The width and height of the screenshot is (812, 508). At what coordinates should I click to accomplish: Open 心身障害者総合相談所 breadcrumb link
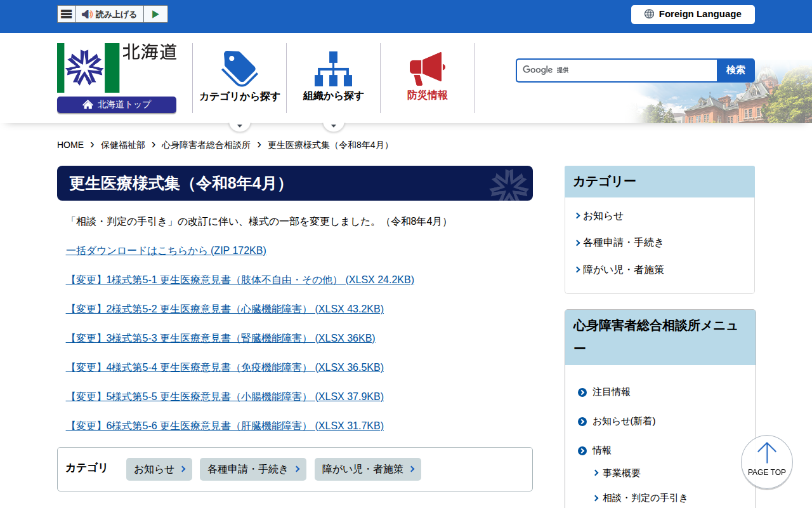206,145
